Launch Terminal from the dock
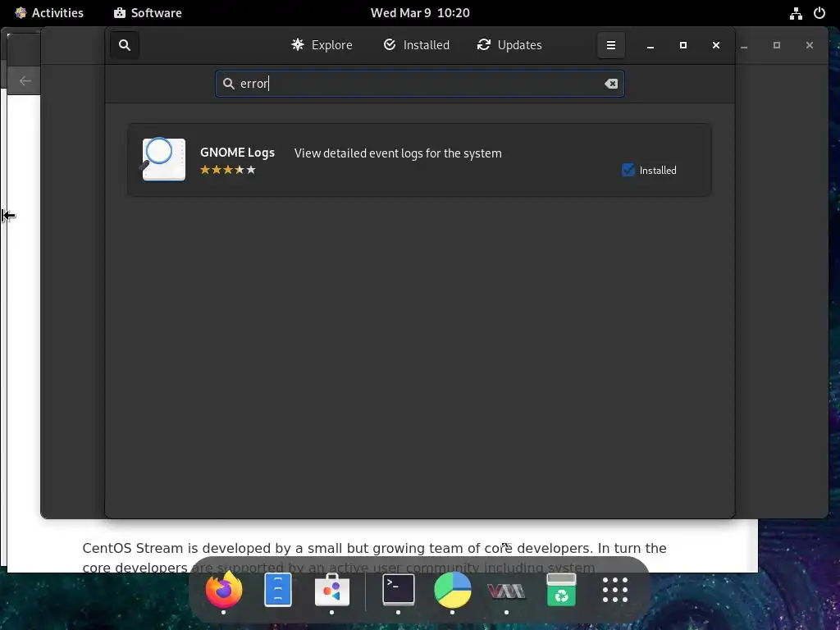 pos(398,589)
